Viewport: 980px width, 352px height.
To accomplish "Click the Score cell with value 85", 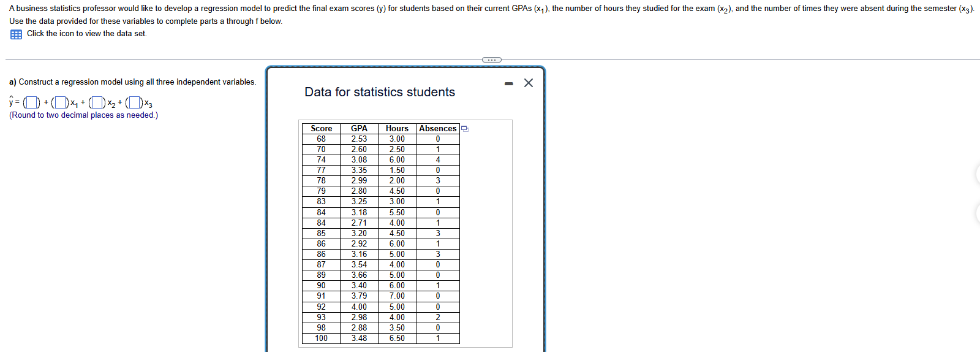I will point(321,234).
